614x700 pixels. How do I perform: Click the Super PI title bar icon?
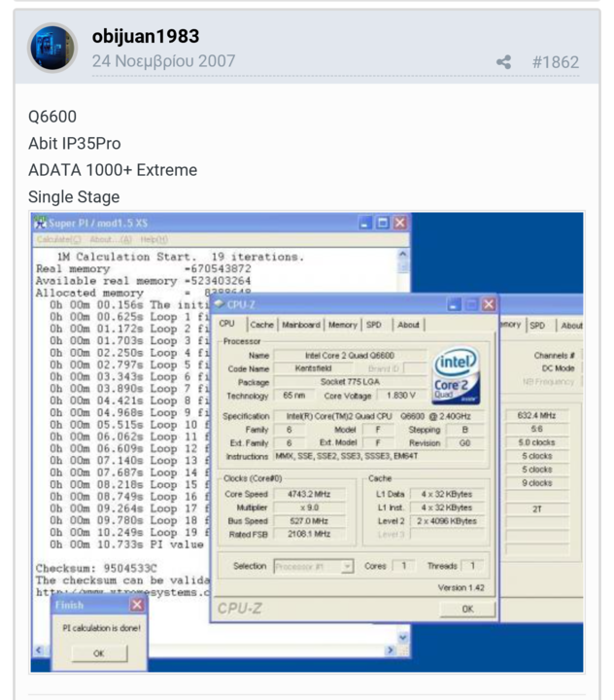click(x=41, y=222)
